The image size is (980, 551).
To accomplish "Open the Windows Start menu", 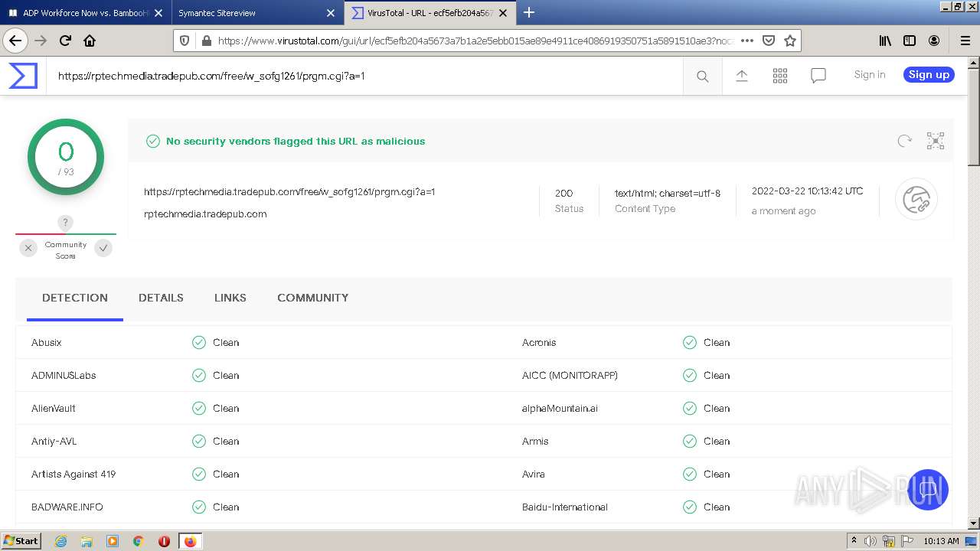I will (x=21, y=540).
